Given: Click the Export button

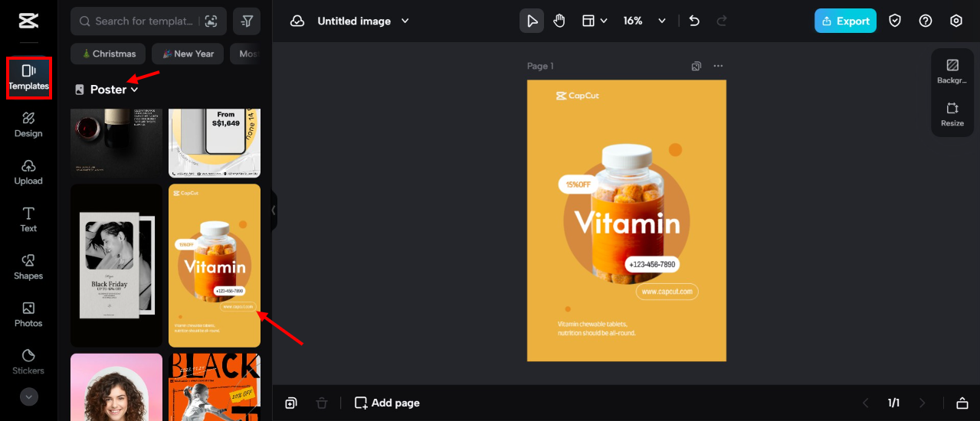Looking at the screenshot, I should point(845,21).
